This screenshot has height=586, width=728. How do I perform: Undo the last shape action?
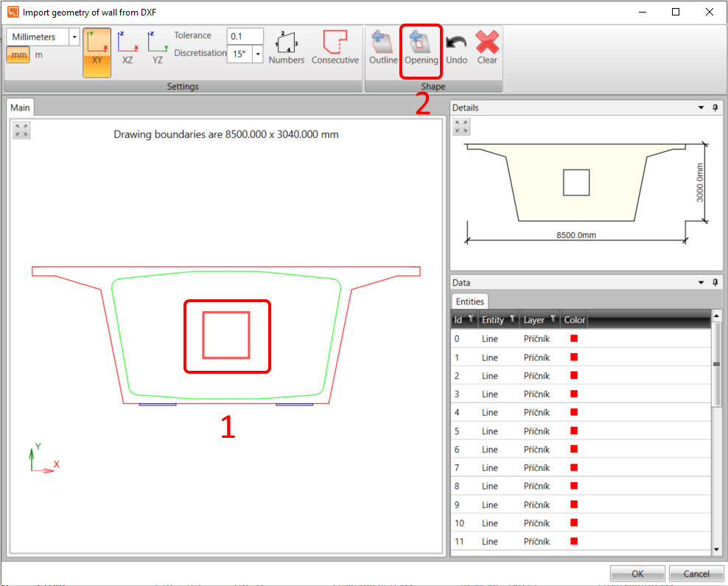tap(456, 48)
